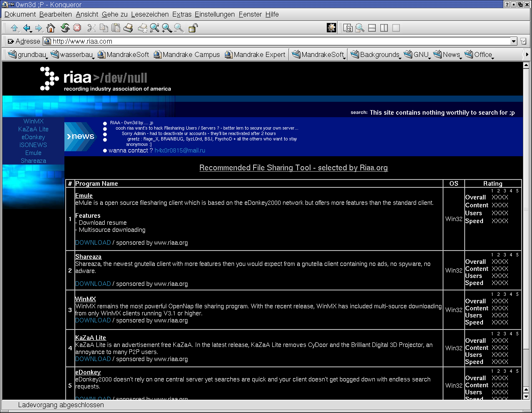The image size is (532, 413).
Task: Expand the MandrakeSoft bookmark folder
Action: pyautogui.click(x=319, y=54)
